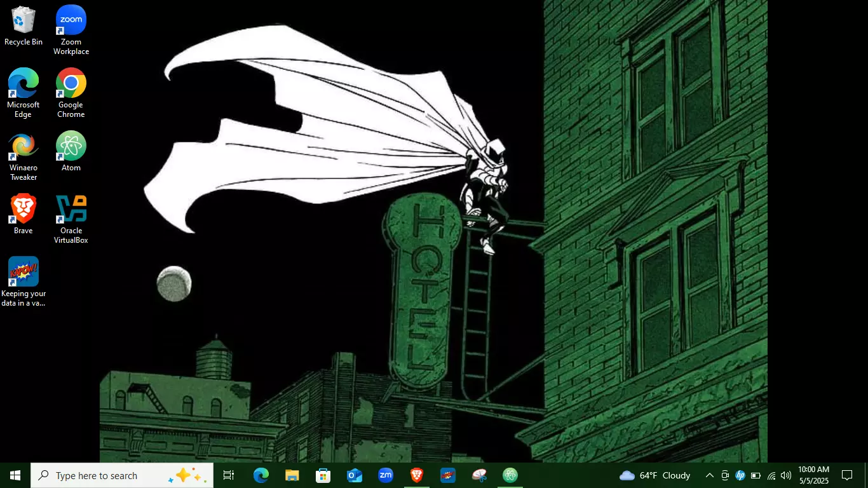Viewport: 868px width, 488px height.
Task: Open the Recycle Bin desktop icon
Action: [x=24, y=26]
